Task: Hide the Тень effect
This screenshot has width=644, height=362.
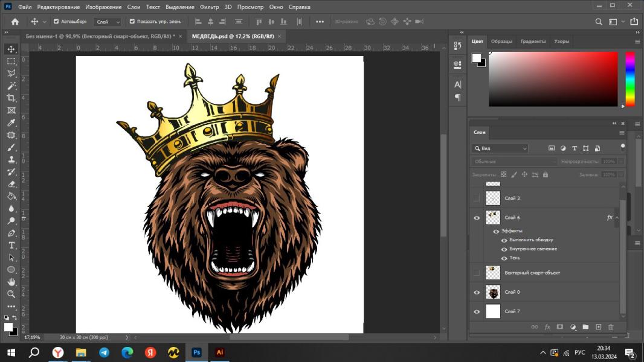Action: coord(504,258)
